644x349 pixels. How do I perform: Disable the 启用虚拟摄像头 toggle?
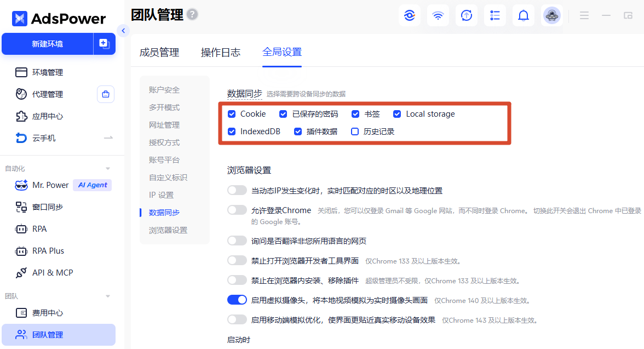[x=237, y=300]
